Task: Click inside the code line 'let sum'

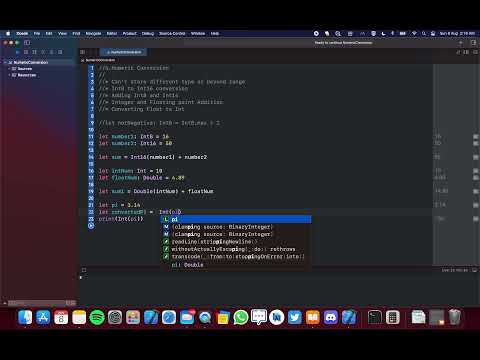Action: click(153, 157)
